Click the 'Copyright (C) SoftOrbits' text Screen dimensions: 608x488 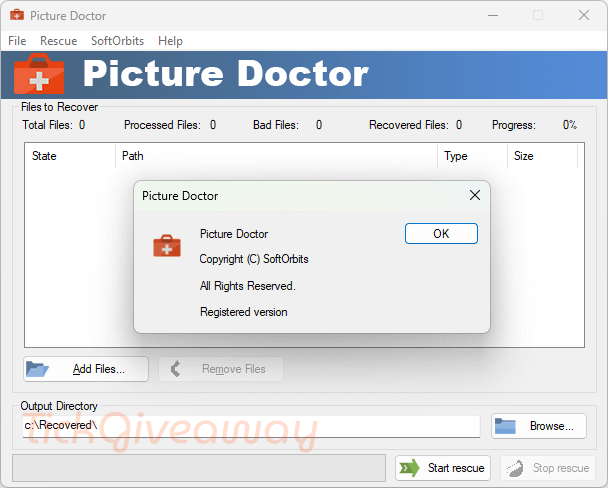click(254, 259)
